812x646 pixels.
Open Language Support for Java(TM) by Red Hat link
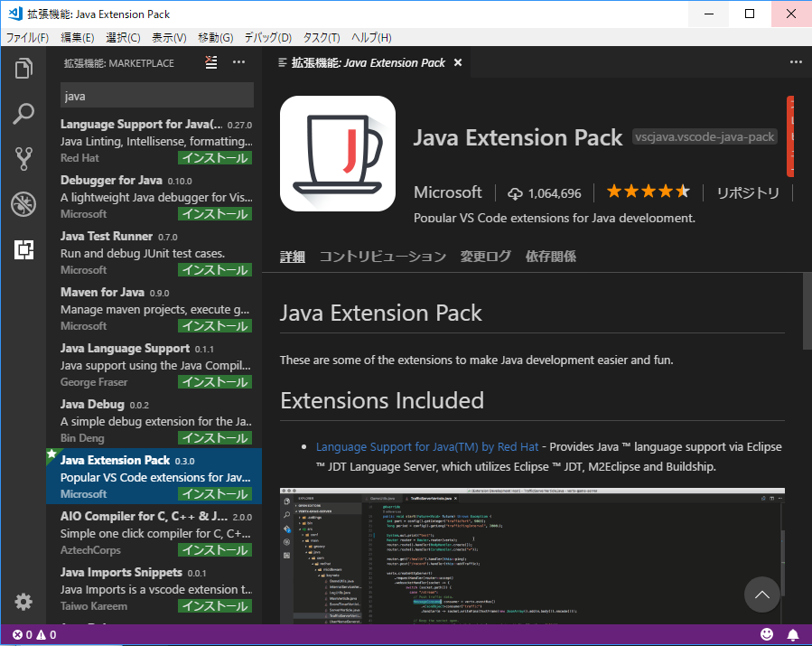point(427,446)
